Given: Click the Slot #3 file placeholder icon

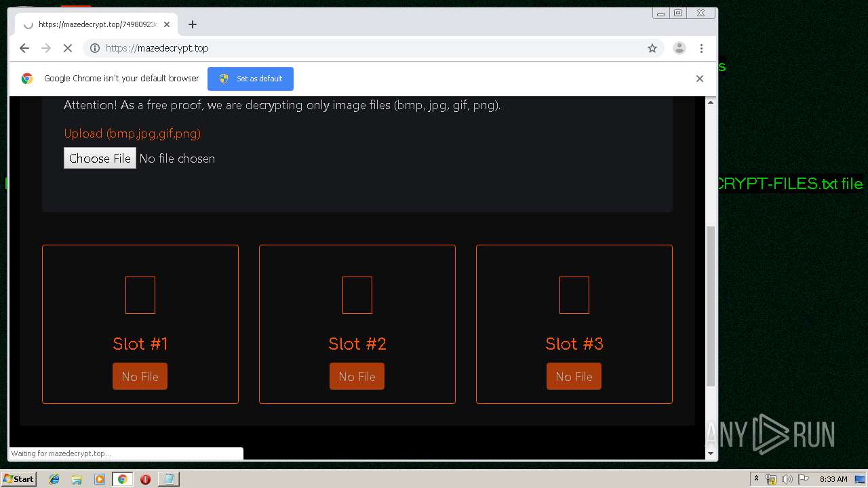Looking at the screenshot, I should [x=574, y=295].
